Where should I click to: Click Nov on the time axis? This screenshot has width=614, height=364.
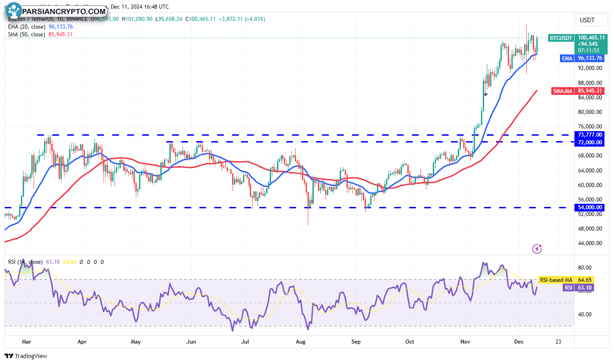tap(465, 342)
